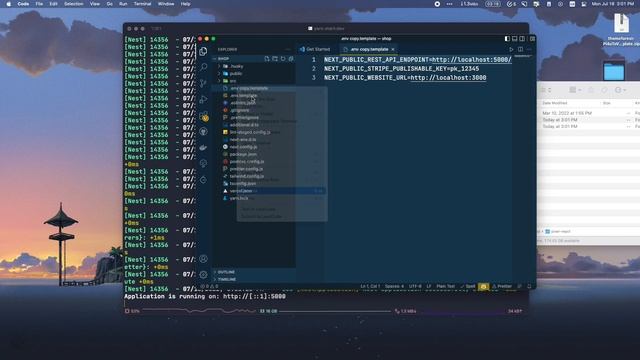Select the .env copy.template tab
Image resolution: width=640 pixels, height=360 pixels.
point(369,49)
